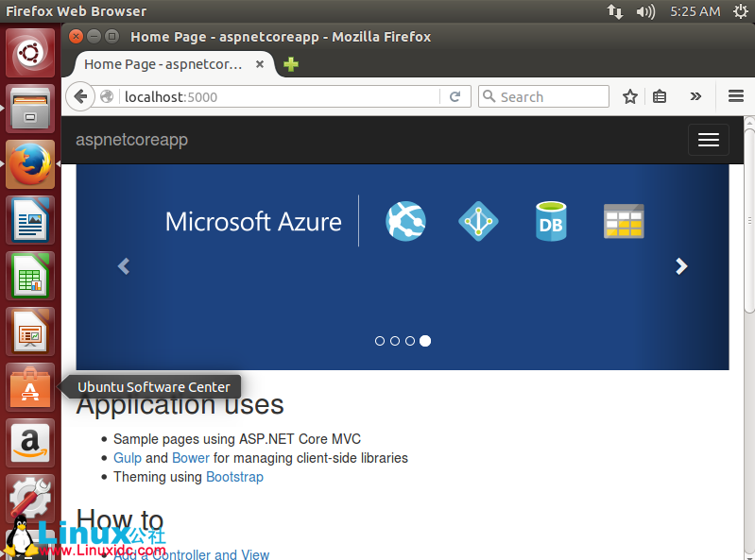
Task: Open the Firefox hamburger menu
Action: [736, 96]
